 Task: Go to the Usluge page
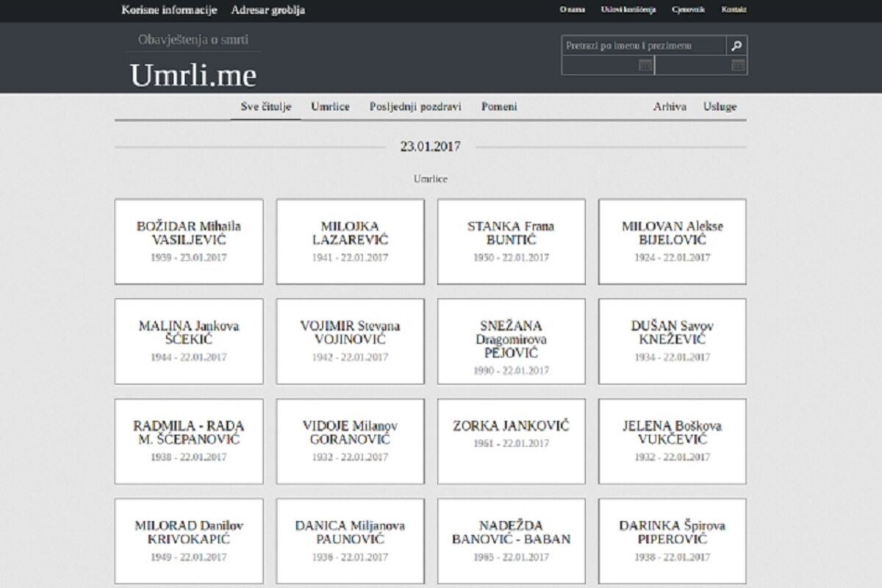click(x=720, y=107)
